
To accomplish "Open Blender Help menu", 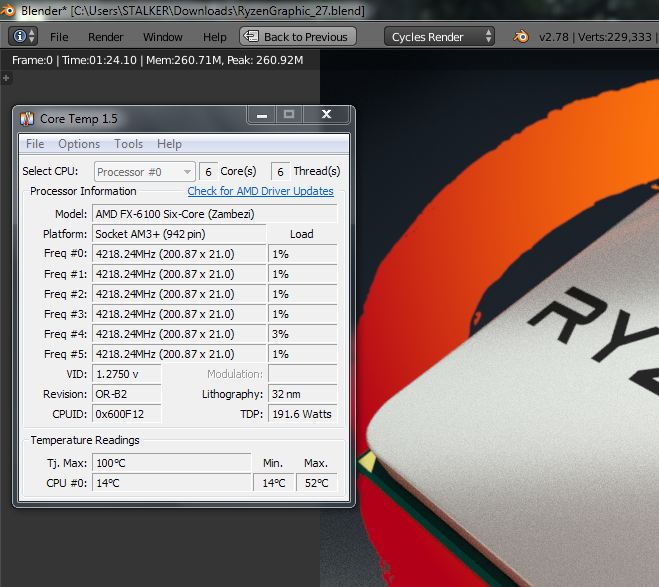I will click(215, 37).
